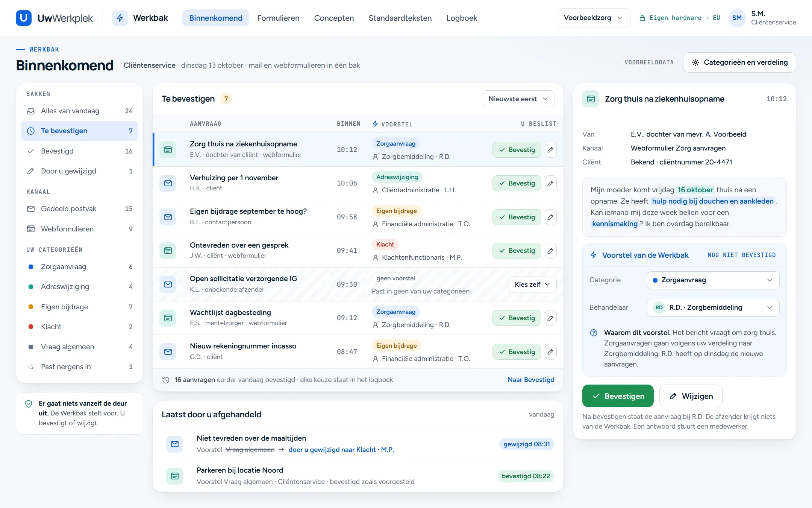Filter by Gedeeld postvak channel
Image resolution: width=812 pixels, height=508 pixels.
pyautogui.click(x=79, y=209)
